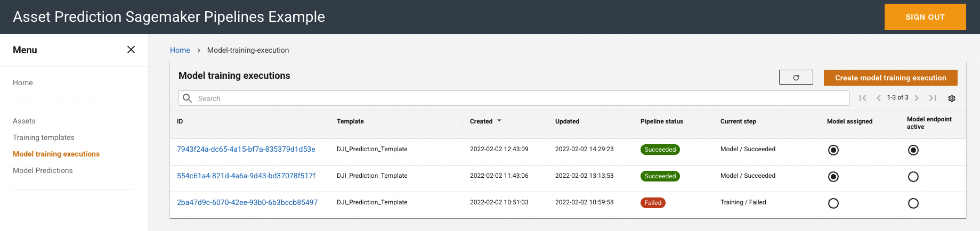The width and height of the screenshot is (980, 231).
Task: Close the Menu sidebar with X icon
Action: pos(131,49)
